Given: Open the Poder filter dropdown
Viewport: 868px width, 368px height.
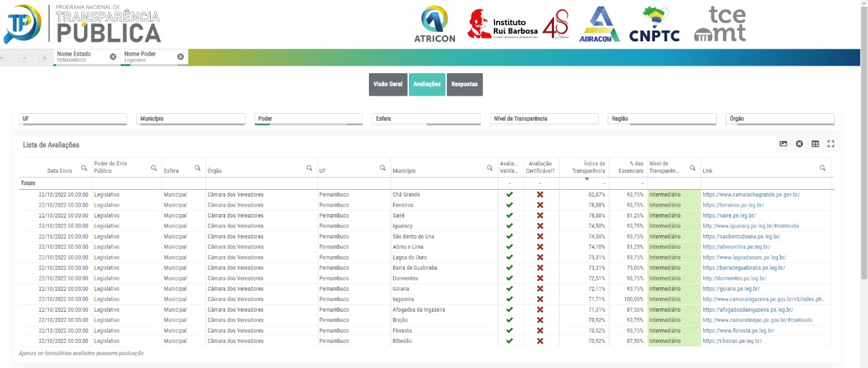Looking at the screenshot, I should tap(309, 119).
